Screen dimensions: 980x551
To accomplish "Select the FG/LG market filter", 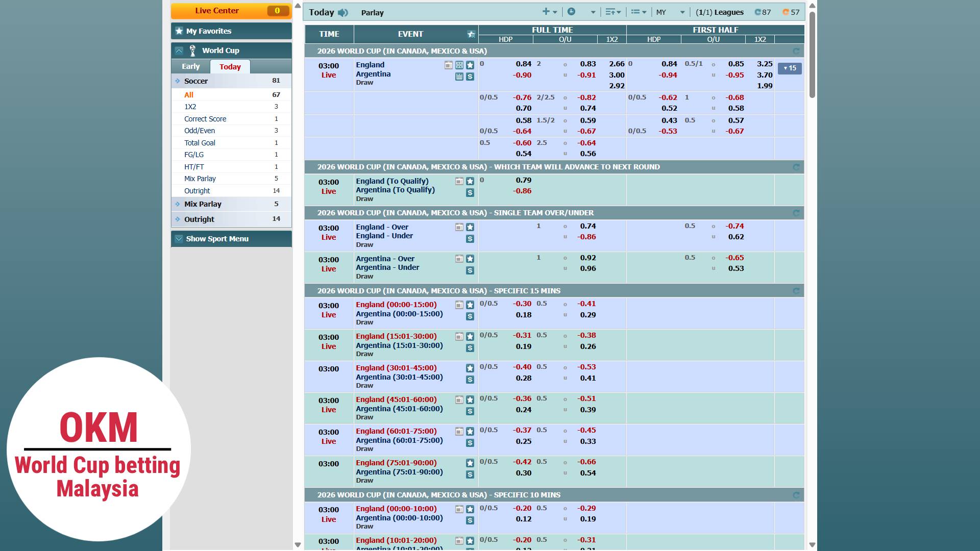I will point(231,155).
